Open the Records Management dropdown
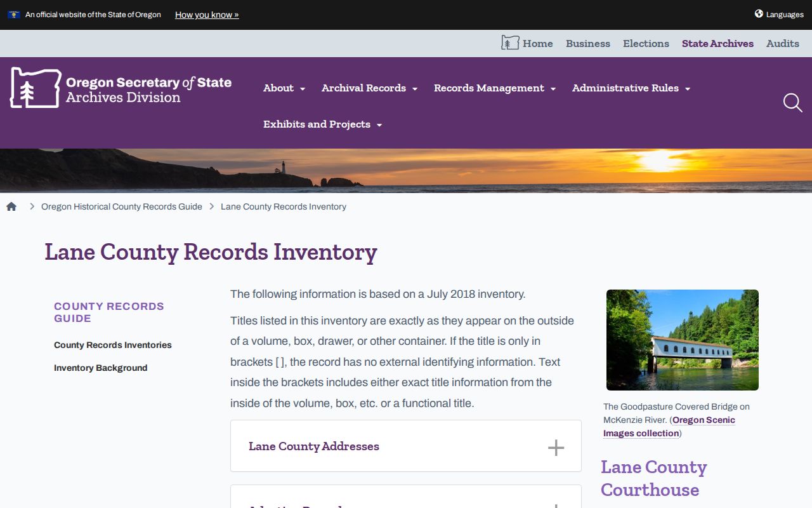812x508 pixels. [x=495, y=88]
